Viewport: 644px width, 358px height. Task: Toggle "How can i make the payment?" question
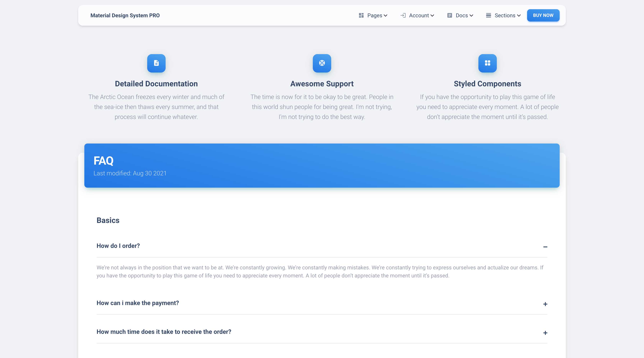[x=137, y=303]
